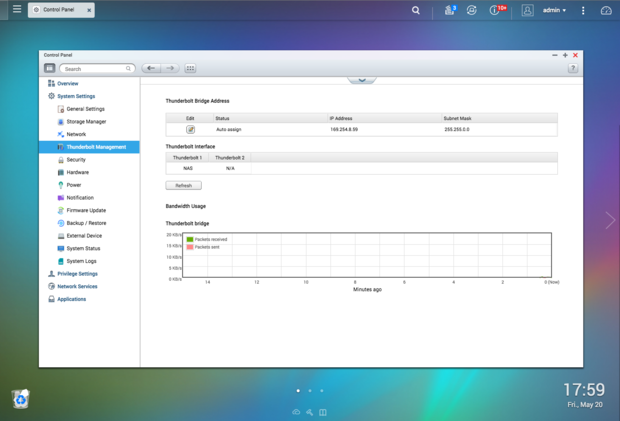Open the help question mark button
Image resolution: width=620 pixels, height=421 pixels.
click(x=573, y=68)
